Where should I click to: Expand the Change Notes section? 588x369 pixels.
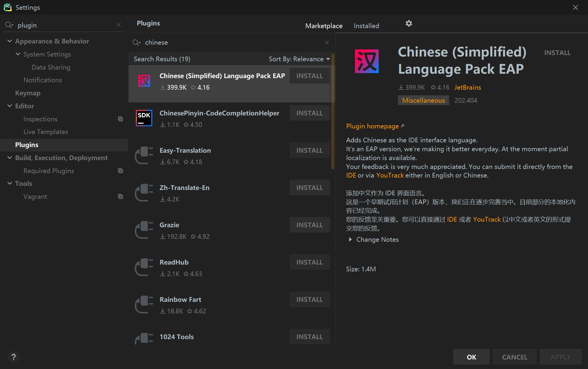350,239
